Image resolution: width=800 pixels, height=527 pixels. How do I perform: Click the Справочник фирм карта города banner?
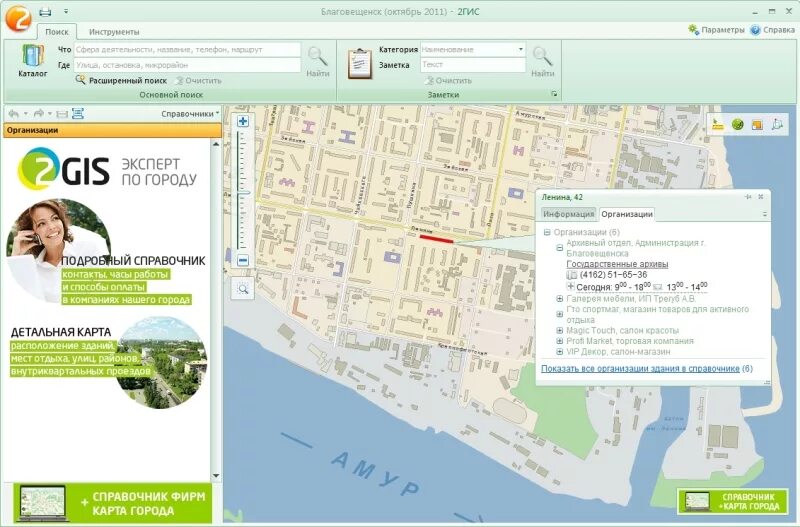[112, 503]
